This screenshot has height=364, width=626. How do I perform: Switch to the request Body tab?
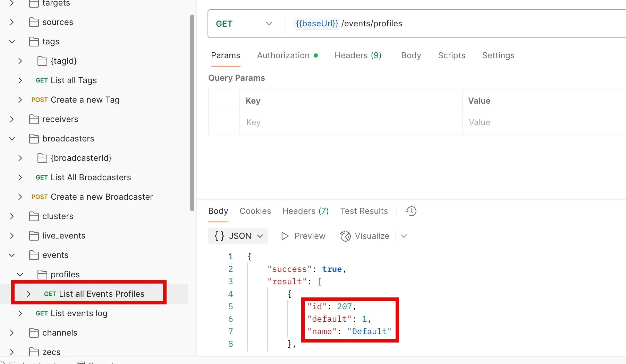coord(411,55)
